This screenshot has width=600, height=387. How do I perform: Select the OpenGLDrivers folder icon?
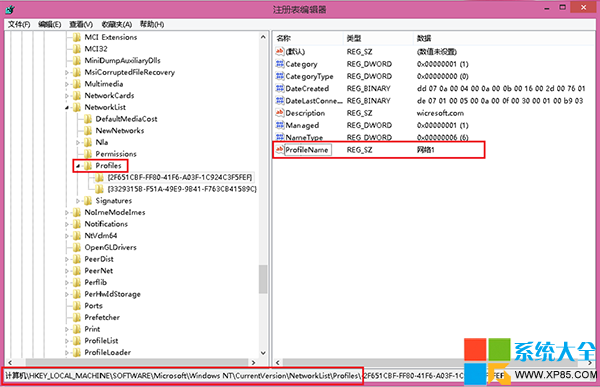coord(77,247)
